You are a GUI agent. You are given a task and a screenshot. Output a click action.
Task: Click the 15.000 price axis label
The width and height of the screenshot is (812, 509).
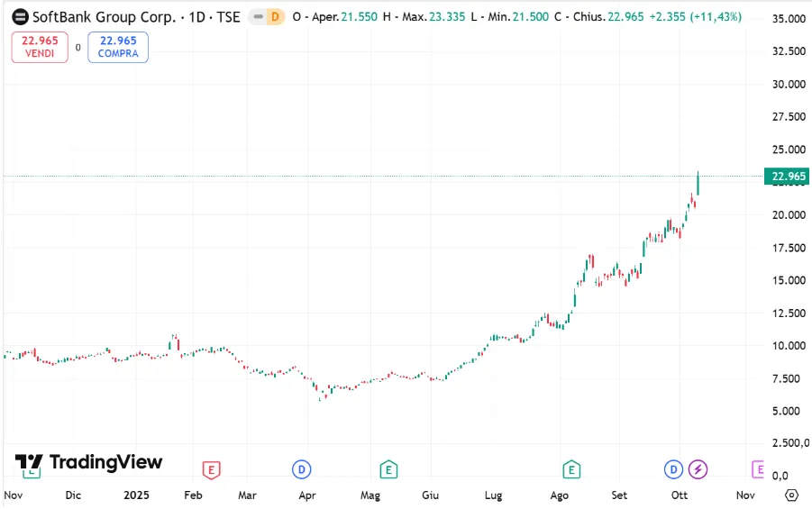[x=789, y=280]
